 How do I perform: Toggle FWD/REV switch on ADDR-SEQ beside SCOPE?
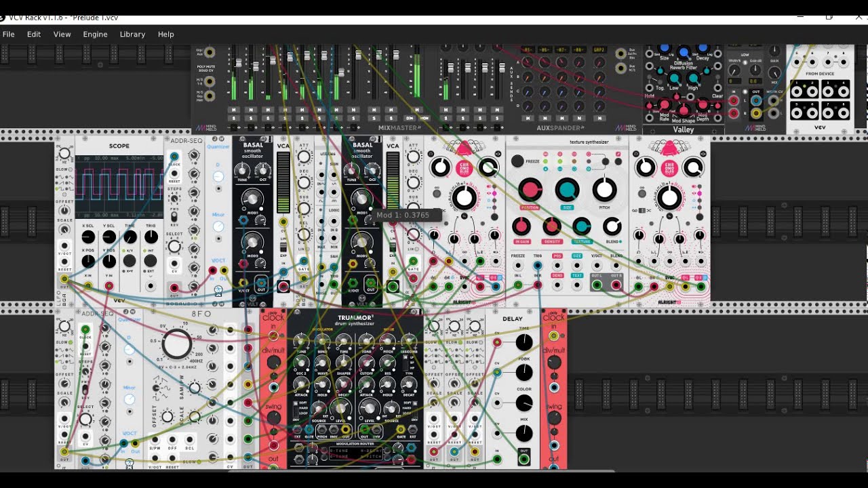(x=175, y=218)
